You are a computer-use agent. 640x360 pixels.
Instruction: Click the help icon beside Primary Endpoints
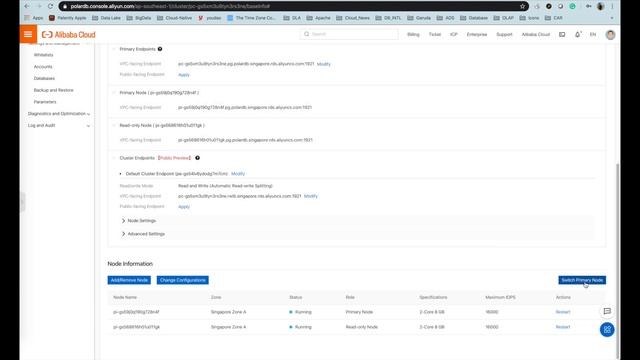pos(160,49)
